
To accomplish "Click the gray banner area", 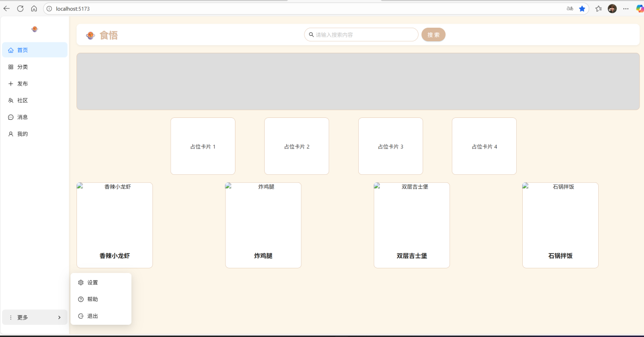I will [x=358, y=81].
